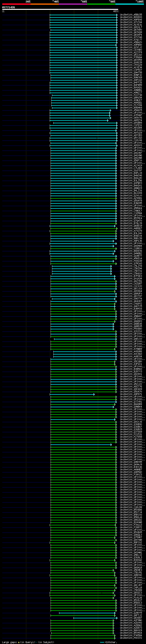The width and height of the screenshot is (146, 644).
Task: Click label UniRef100_Q68ES9
Action: tap(131, 226)
